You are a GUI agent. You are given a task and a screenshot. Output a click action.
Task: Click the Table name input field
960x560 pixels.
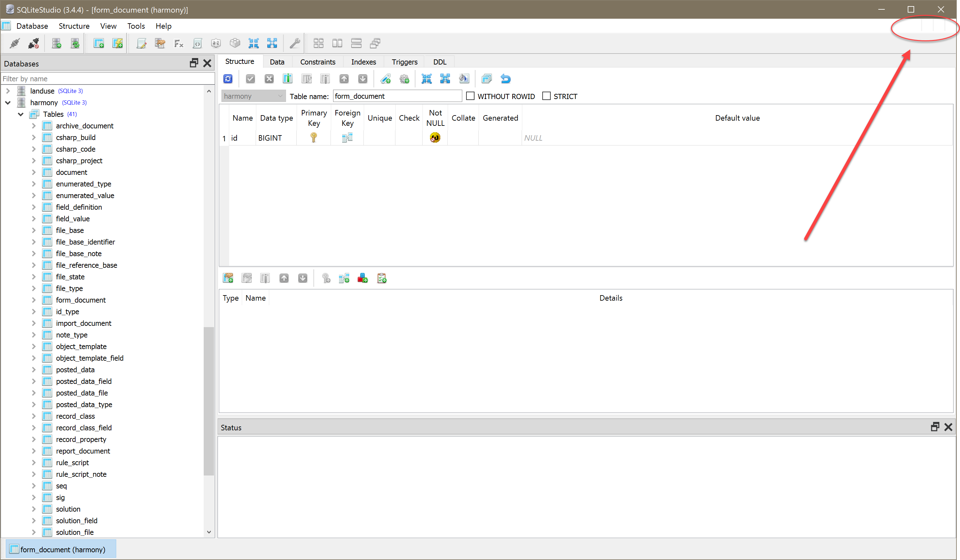[x=397, y=96]
